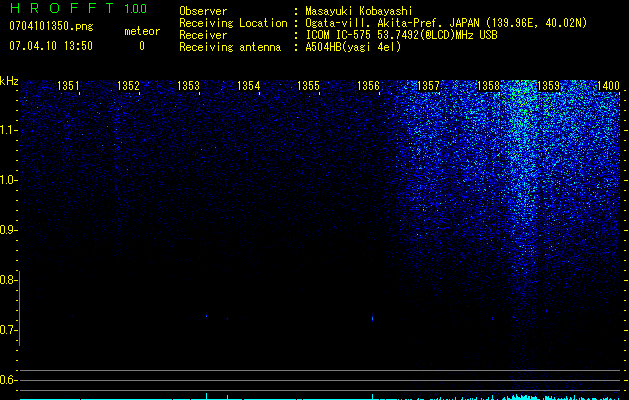629x400 pixels.
Task: Click the 1356 time marker
Action: point(368,86)
